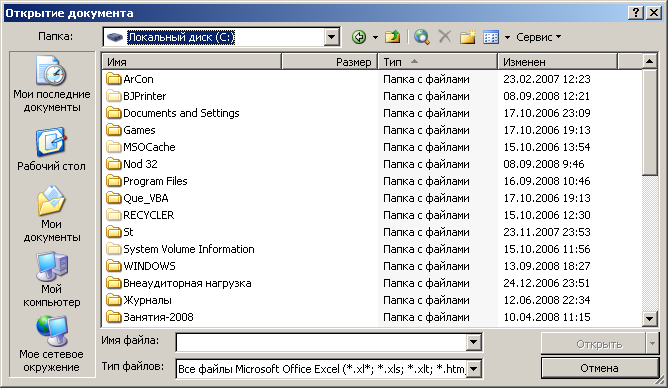
Task: Open Мое сетевое окружение shortcut
Action: (52, 344)
